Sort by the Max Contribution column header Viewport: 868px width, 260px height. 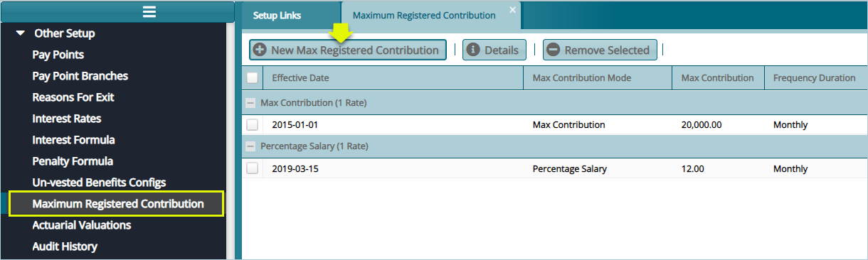coord(717,78)
